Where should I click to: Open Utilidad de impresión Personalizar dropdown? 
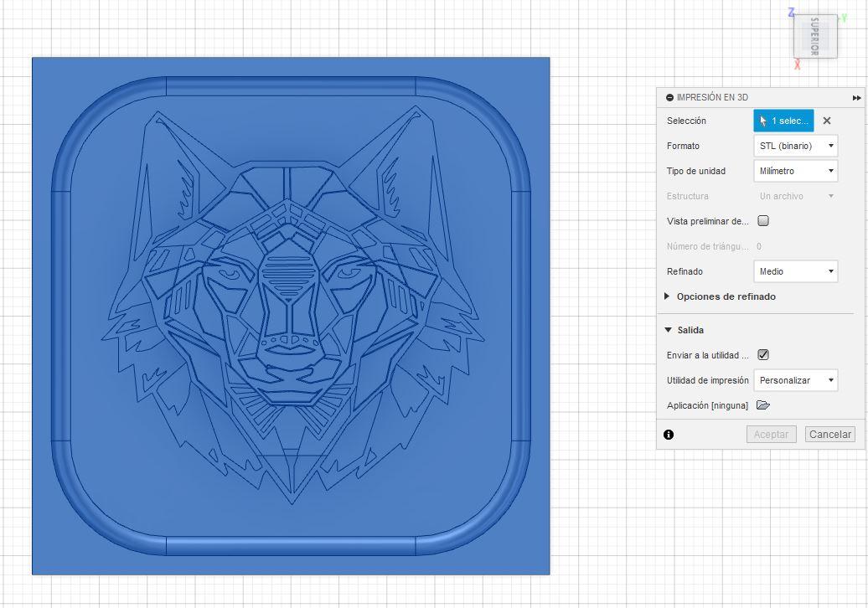[795, 380]
